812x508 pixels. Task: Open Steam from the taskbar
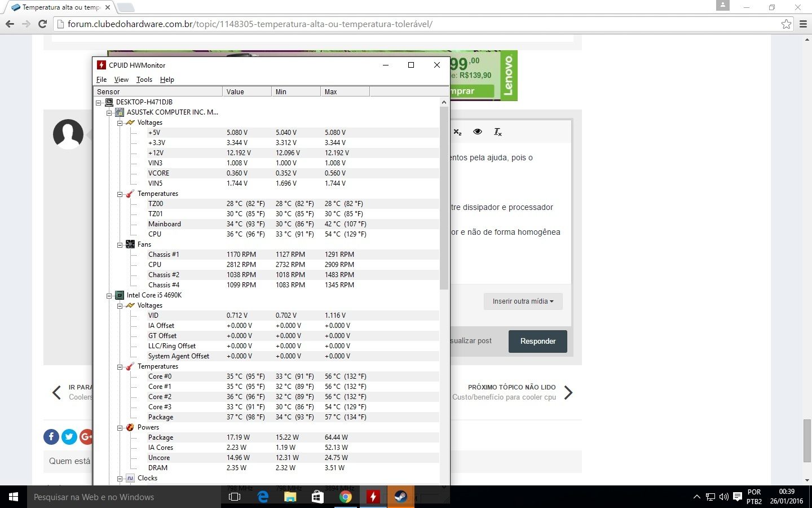tap(400, 497)
